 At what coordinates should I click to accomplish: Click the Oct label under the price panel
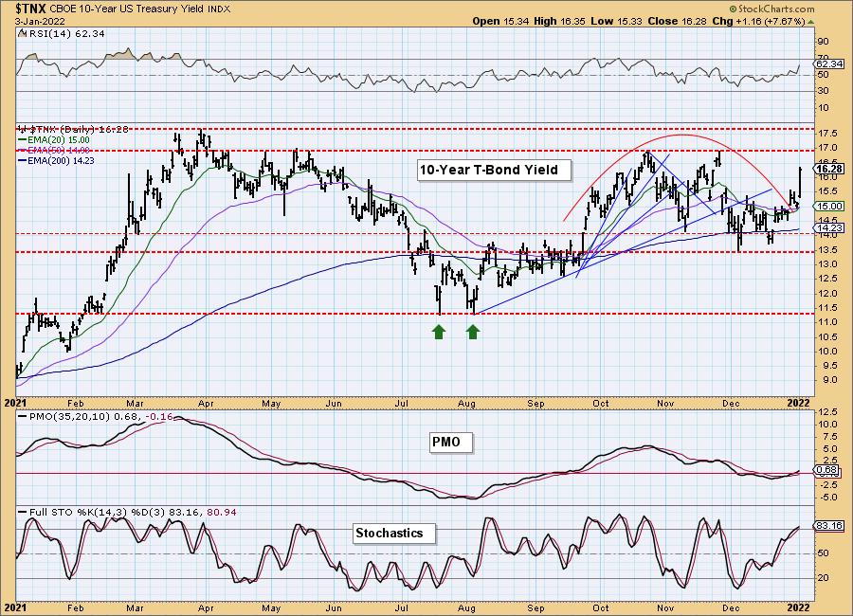coord(601,404)
